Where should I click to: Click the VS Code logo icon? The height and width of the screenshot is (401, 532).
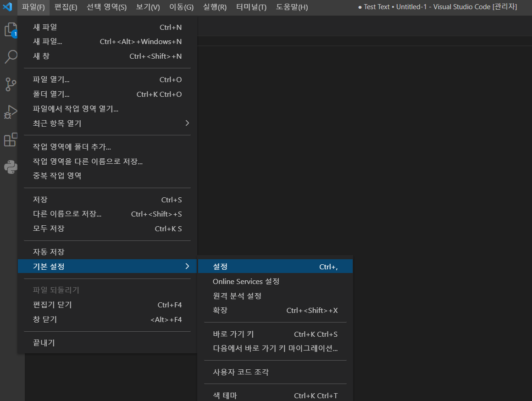pos(7,7)
